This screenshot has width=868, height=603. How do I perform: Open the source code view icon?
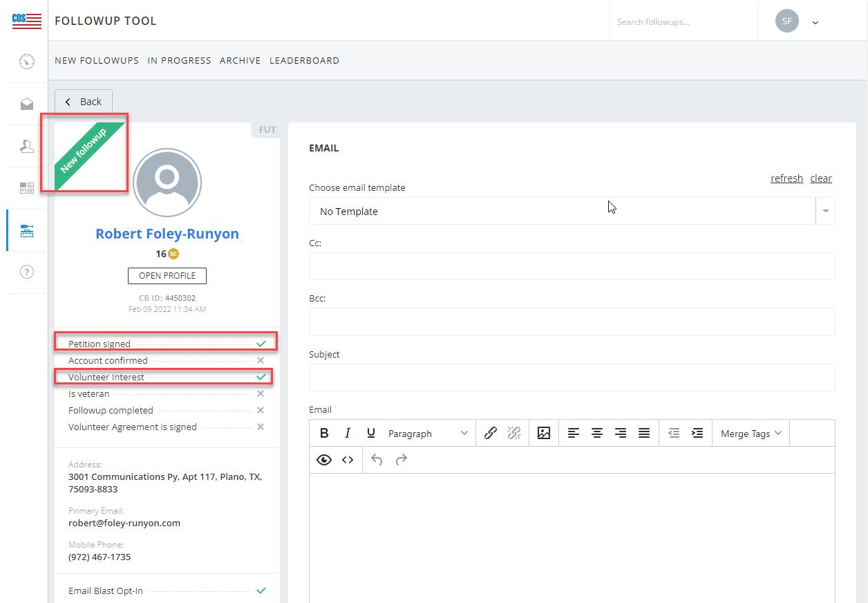click(x=348, y=460)
